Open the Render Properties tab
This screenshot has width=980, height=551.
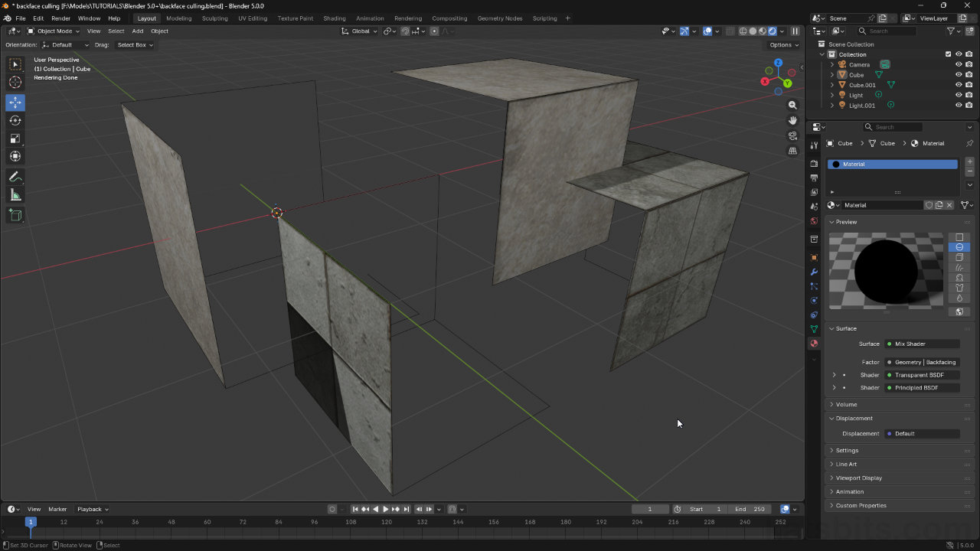(x=814, y=163)
